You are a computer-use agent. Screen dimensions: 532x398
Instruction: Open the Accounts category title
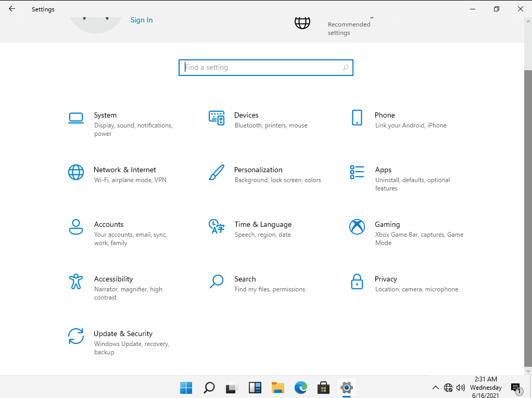[x=109, y=224]
